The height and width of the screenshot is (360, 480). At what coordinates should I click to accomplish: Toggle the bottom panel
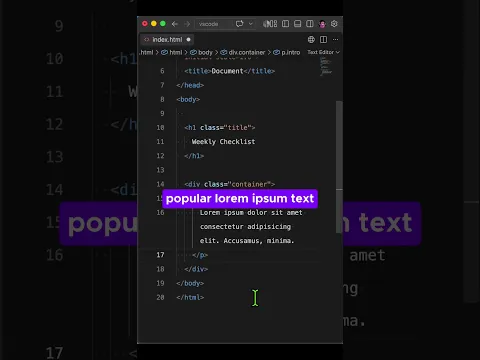(x=297, y=24)
